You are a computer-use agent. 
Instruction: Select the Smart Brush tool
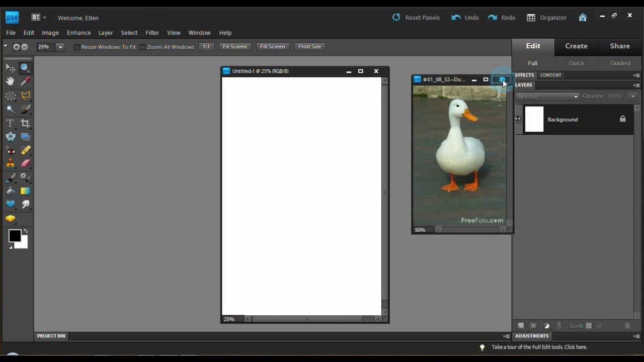pyautogui.click(x=25, y=178)
